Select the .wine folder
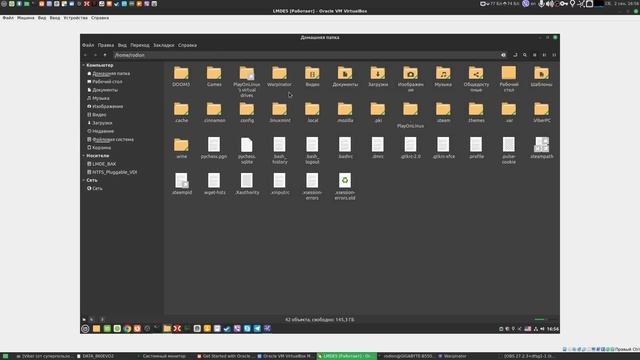 (x=181, y=148)
